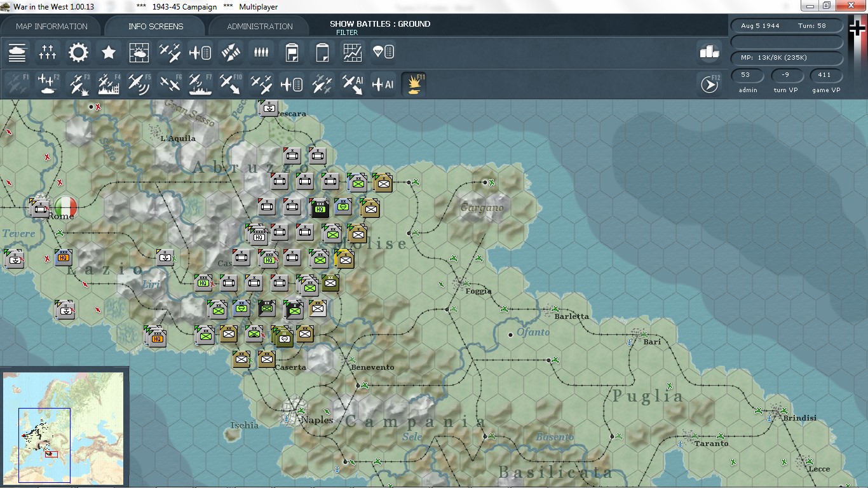Screen dimensions: 868x488
Task: Click the Bari city label
Action: (652, 342)
